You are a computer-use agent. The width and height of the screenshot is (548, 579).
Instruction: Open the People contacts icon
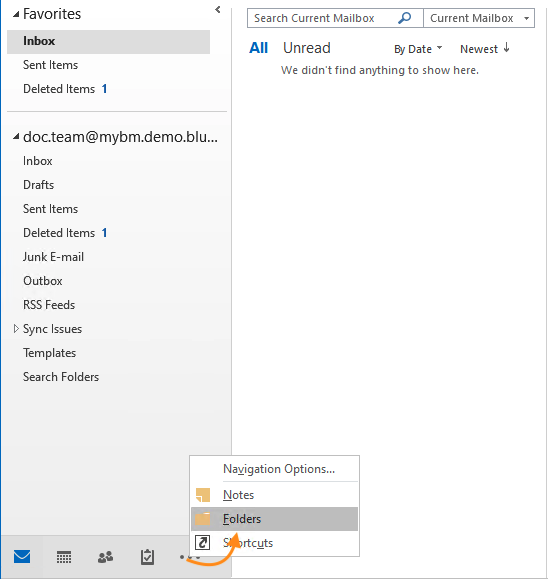pos(106,557)
